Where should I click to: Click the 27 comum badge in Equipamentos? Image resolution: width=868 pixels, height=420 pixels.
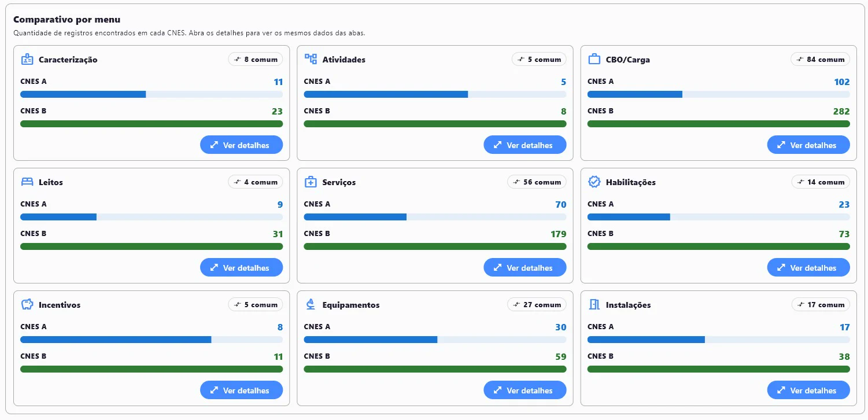pyautogui.click(x=537, y=304)
